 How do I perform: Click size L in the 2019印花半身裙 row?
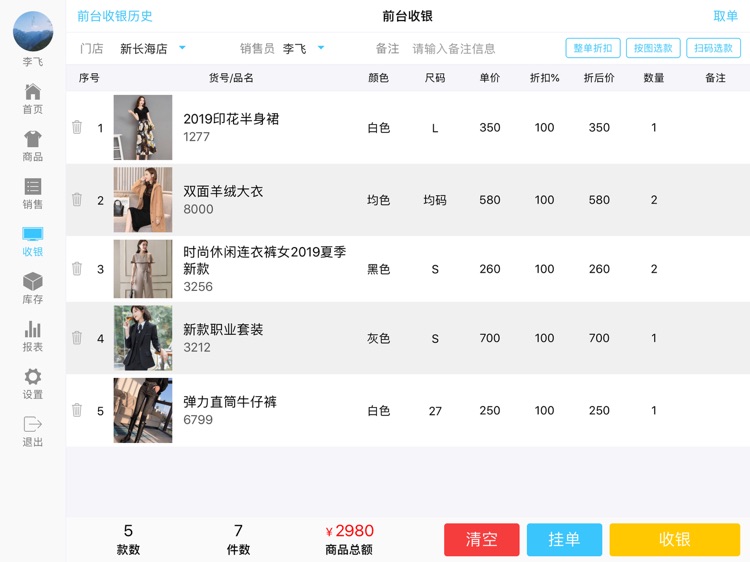click(435, 128)
